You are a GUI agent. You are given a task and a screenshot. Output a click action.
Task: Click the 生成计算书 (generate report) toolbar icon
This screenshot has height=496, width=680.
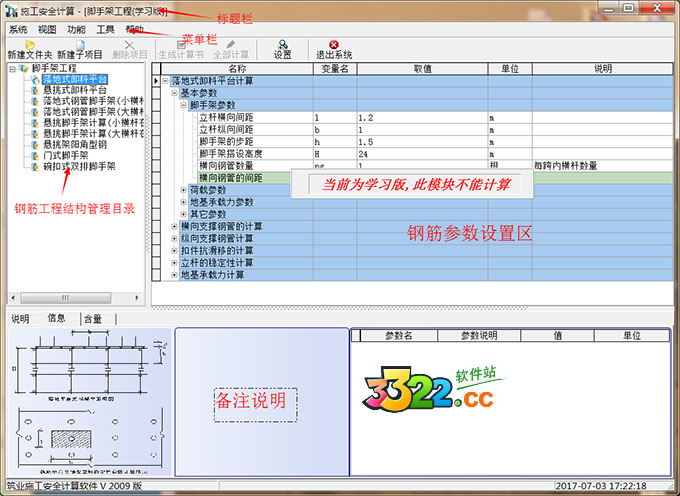[x=181, y=46]
